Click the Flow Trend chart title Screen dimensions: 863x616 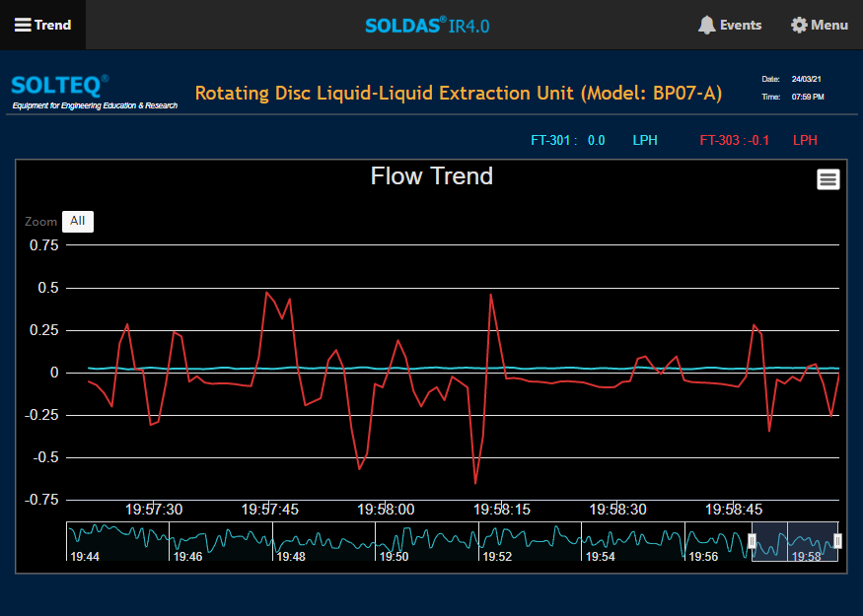click(x=432, y=176)
